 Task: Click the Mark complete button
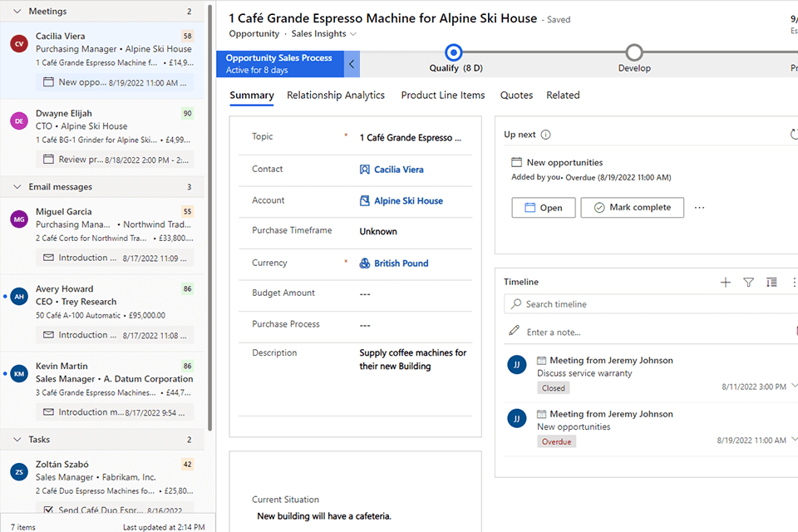point(632,208)
